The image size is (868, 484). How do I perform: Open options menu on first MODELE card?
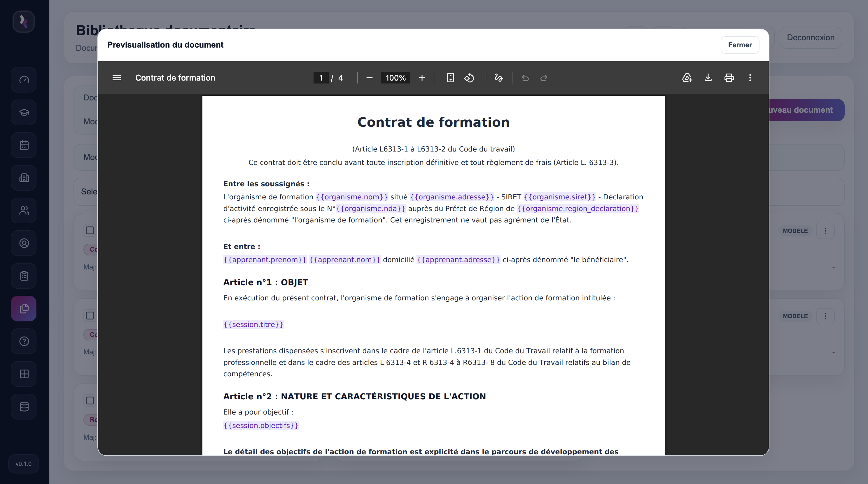pos(825,231)
